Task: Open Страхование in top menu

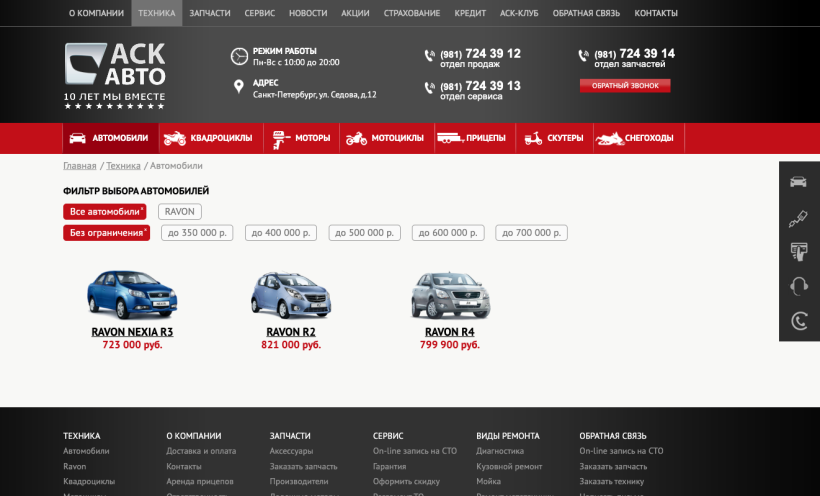Action: pyautogui.click(x=412, y=13)
